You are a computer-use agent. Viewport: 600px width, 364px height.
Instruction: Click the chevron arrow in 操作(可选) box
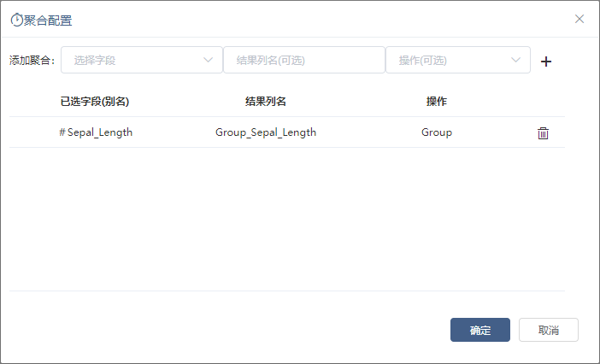pyautogui.click(x=516, y=60)
